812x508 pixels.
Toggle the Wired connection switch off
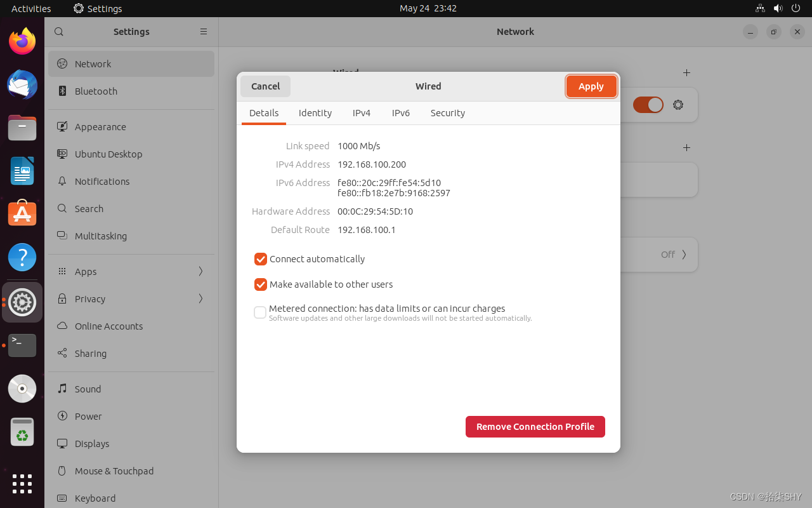648,105
